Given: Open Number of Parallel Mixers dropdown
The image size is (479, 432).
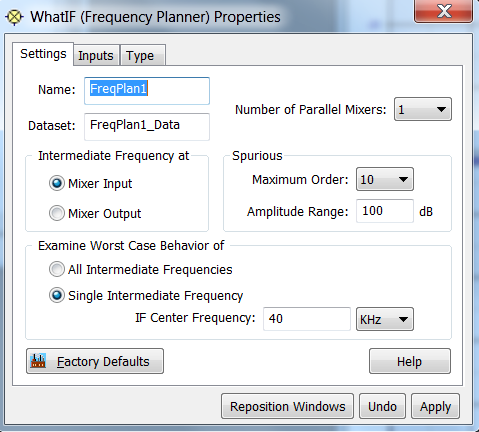Looking at the screenshot, I should [423, 109].
